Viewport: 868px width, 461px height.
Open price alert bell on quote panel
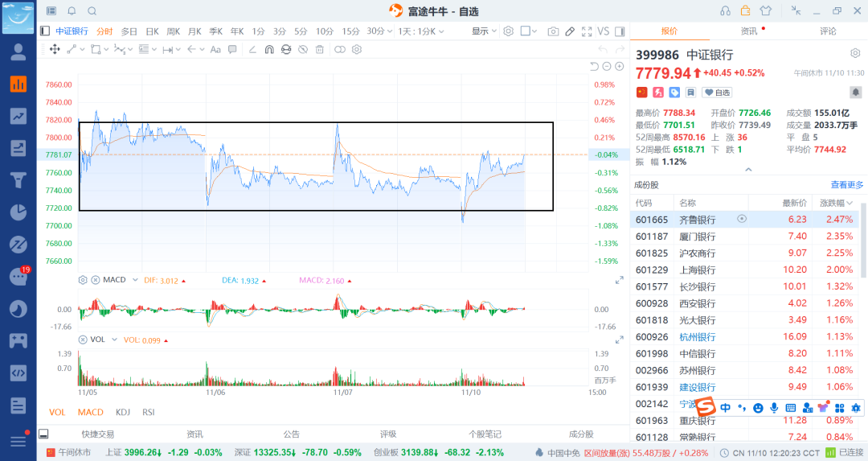(x=855, y=93)
